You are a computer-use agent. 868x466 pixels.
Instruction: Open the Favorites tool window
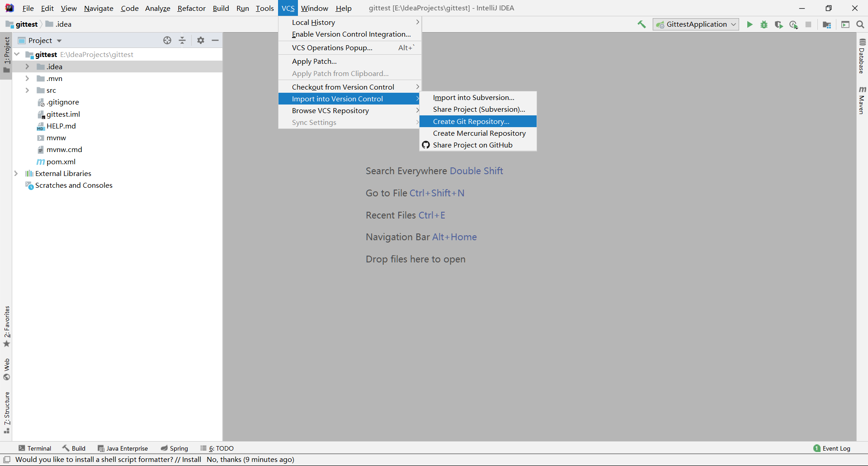(x=6, y=327)
